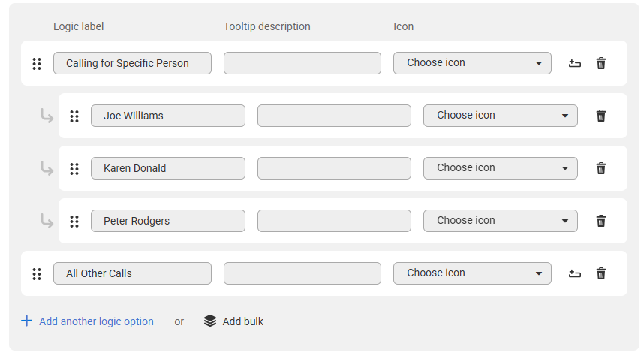
Task: Click the Add bulk button
Action: pyautogui.click(x=233, y=321)
